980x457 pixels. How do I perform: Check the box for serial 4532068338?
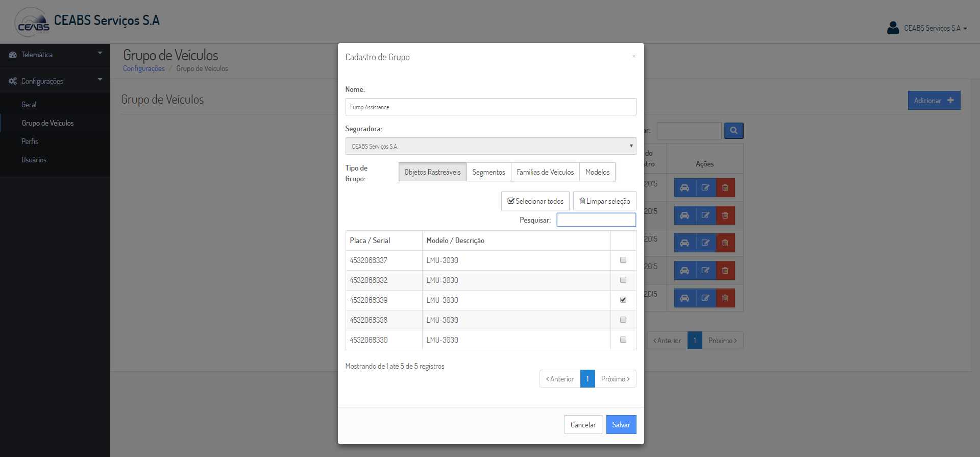click(x=623, y=320)
